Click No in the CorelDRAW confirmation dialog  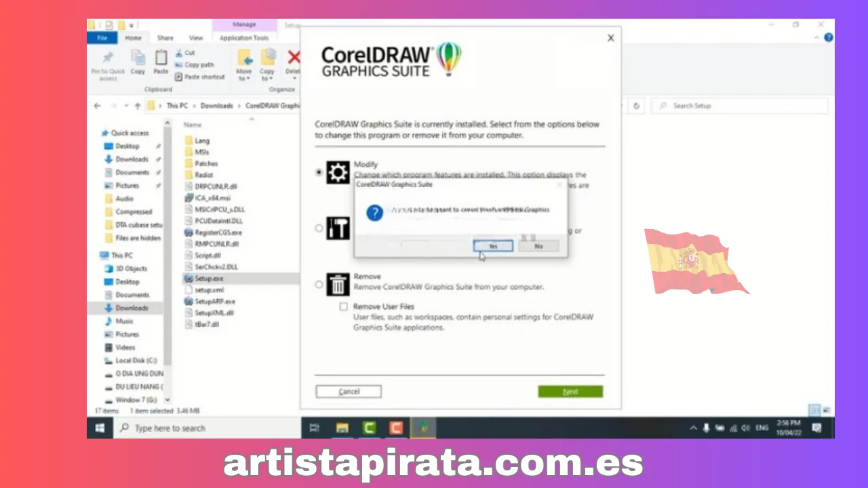tap(538, 246)
